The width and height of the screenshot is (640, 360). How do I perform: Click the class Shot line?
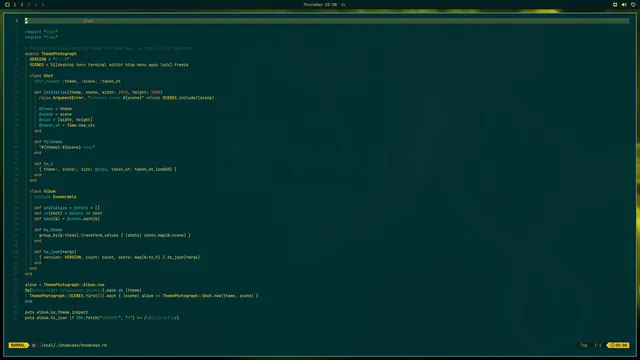click(41, 76)
